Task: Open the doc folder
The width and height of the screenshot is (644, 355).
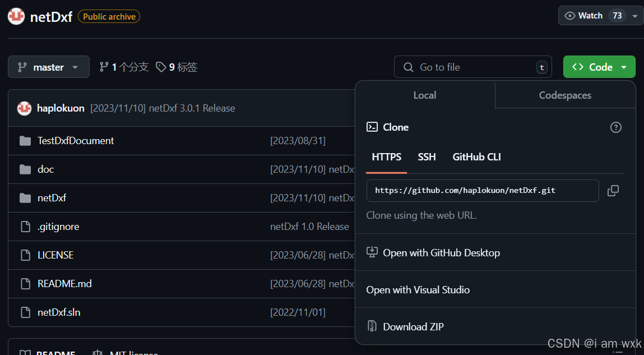Action: pyautogui.click(x=45, y=169)
